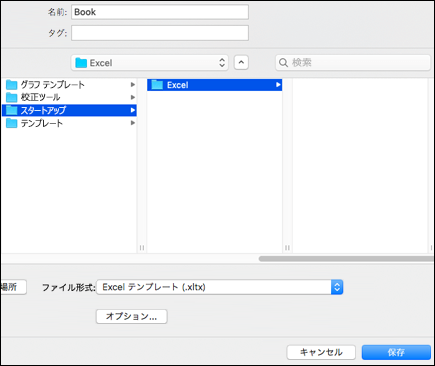Select the グラフ テンプレート folder row
The width and height of the screenshot is (435, 366).
click(69, 85)
